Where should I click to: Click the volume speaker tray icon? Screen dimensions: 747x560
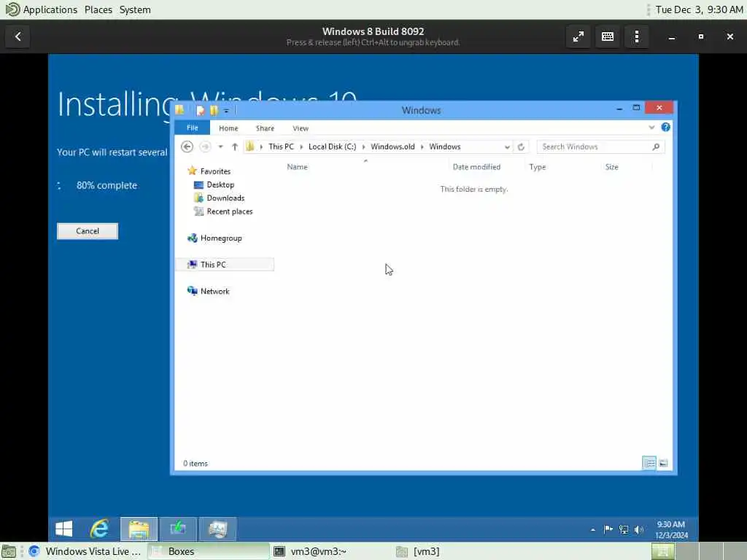[x=639, y=529]
